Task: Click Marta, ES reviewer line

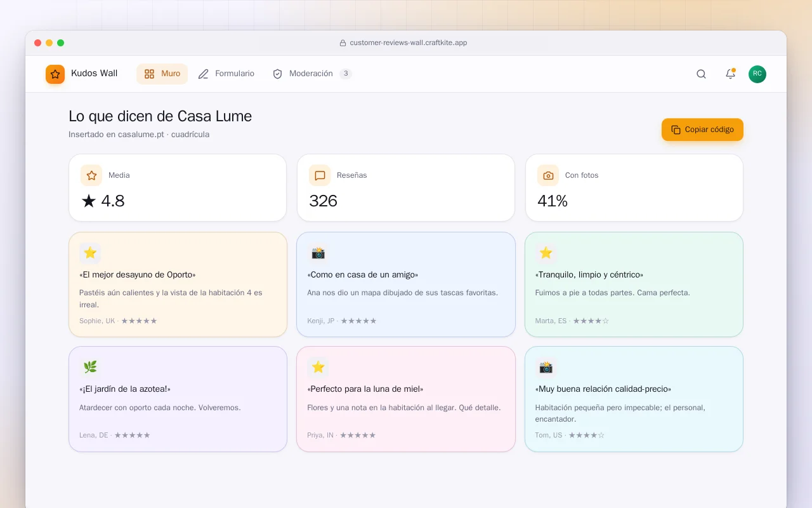Action: coord(572,321)
